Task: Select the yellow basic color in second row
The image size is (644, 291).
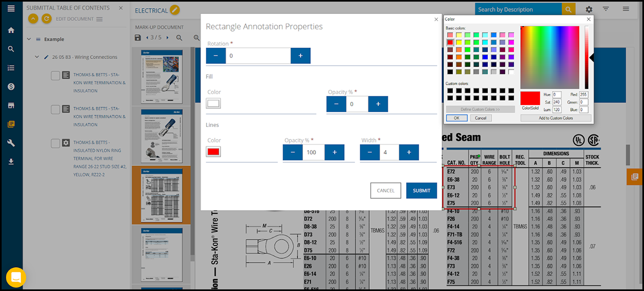Action: (x=459, y=42)
